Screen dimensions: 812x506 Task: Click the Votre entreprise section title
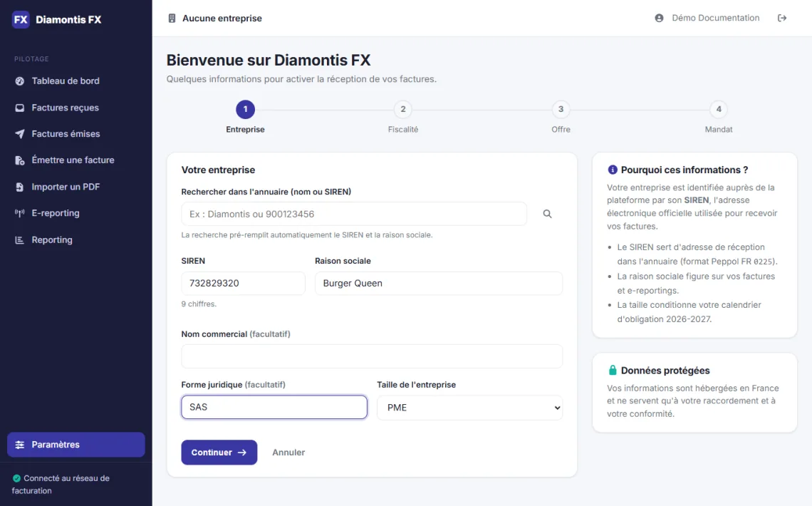pyautogui.click(x=218, y=170)
